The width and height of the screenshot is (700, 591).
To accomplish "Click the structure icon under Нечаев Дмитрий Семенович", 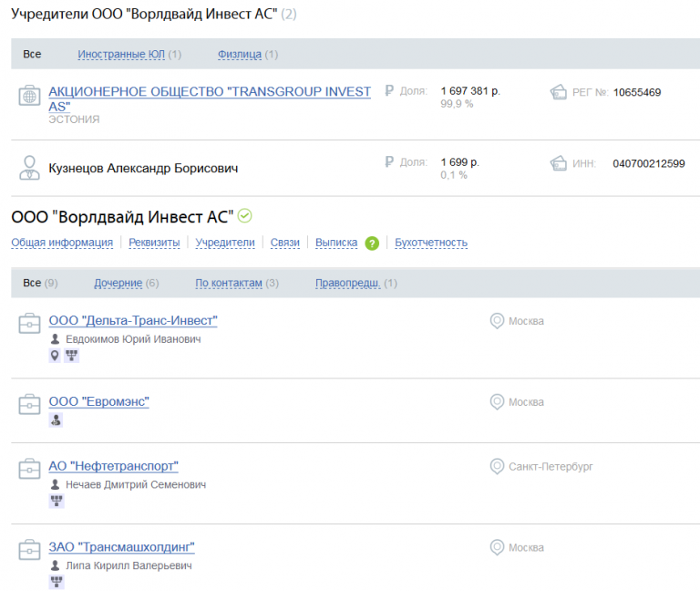I will (56, 501).
